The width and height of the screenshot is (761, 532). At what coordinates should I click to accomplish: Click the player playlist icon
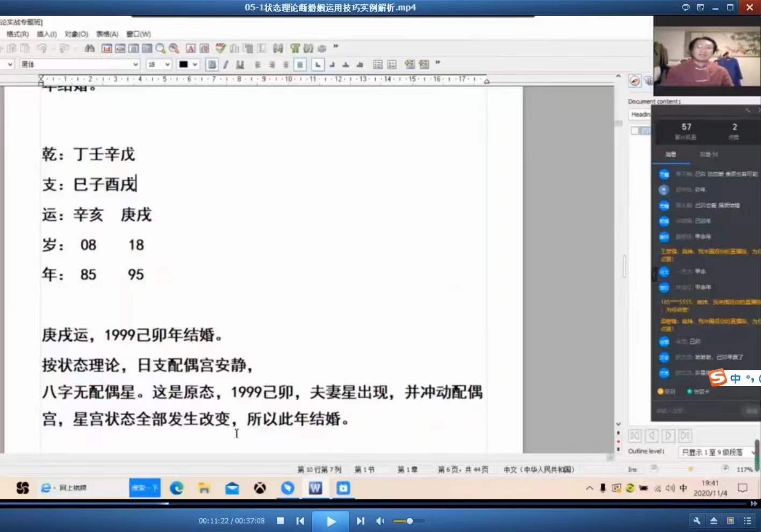(747, 521)
